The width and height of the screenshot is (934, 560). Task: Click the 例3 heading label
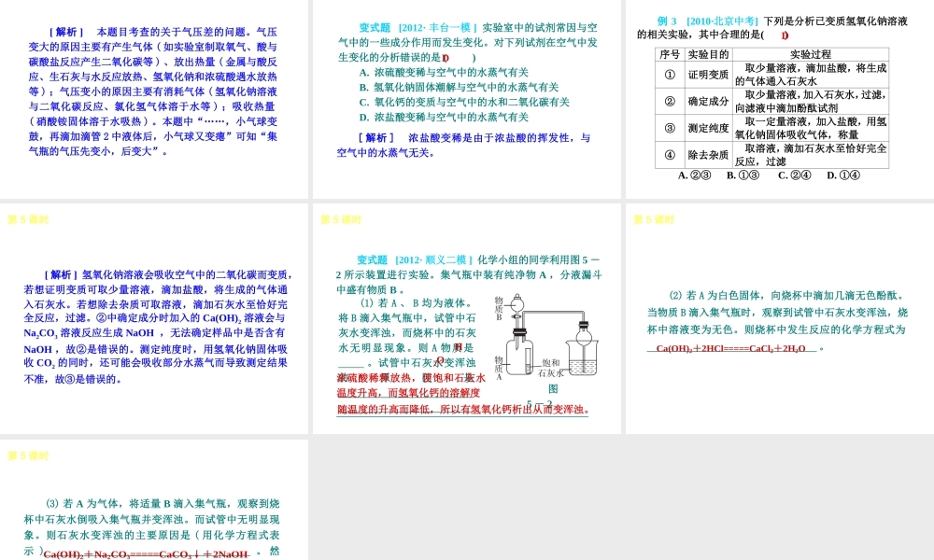click(667, 21)
